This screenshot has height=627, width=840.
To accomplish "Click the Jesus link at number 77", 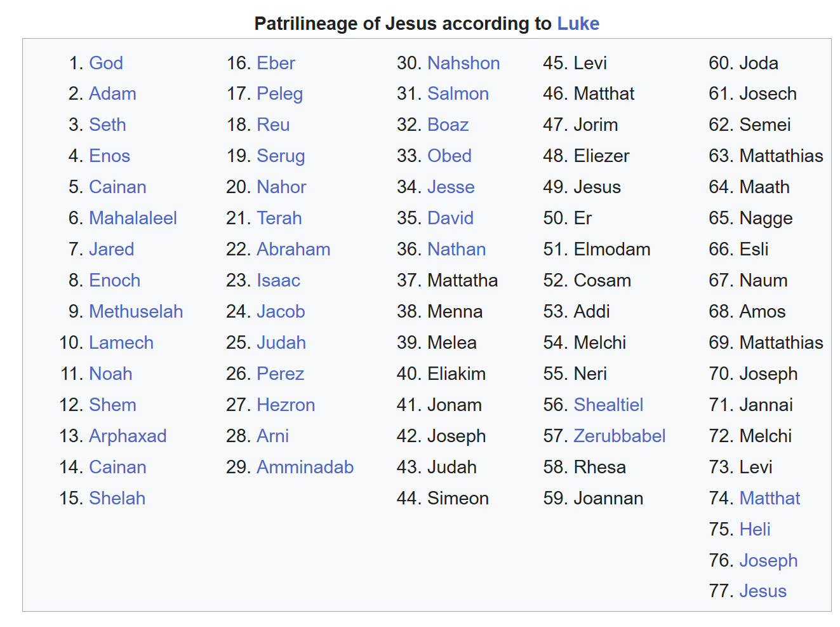I will [x=763, y=591].
